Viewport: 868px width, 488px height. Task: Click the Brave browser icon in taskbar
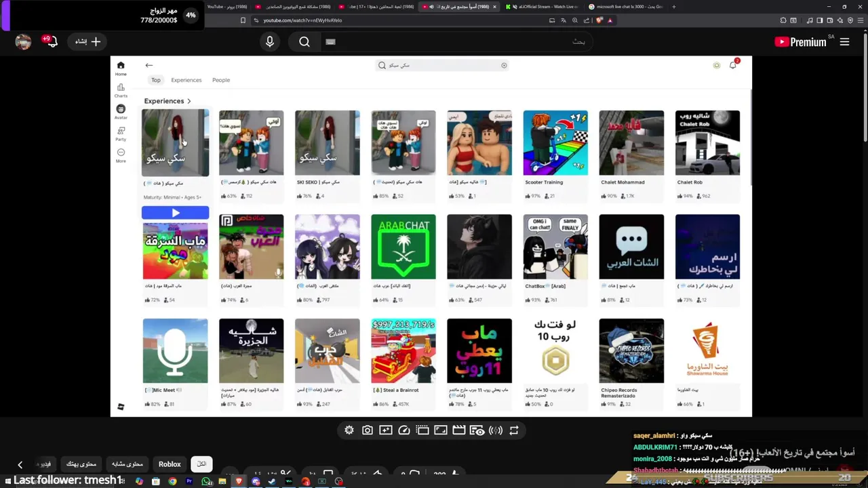point(239,482)
